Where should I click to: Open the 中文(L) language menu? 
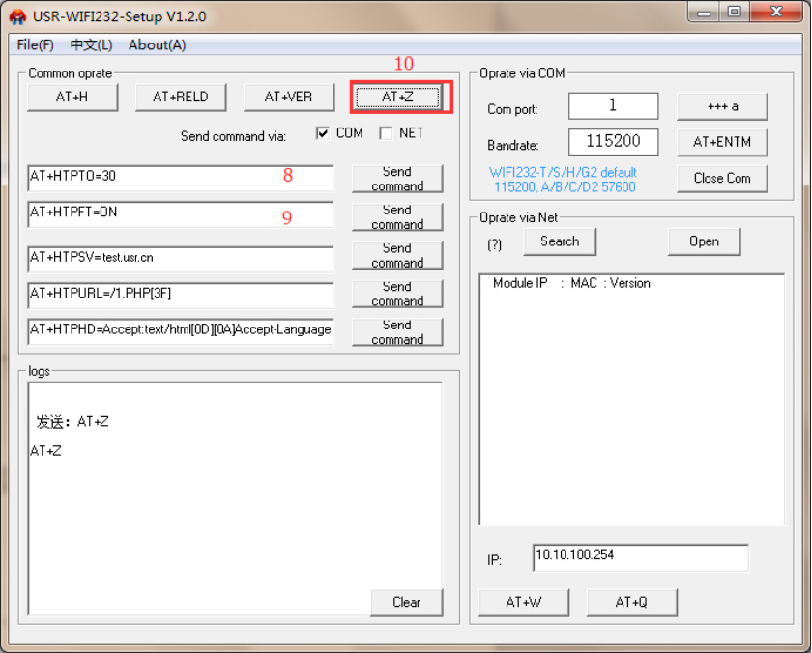[x=91, y=44]
